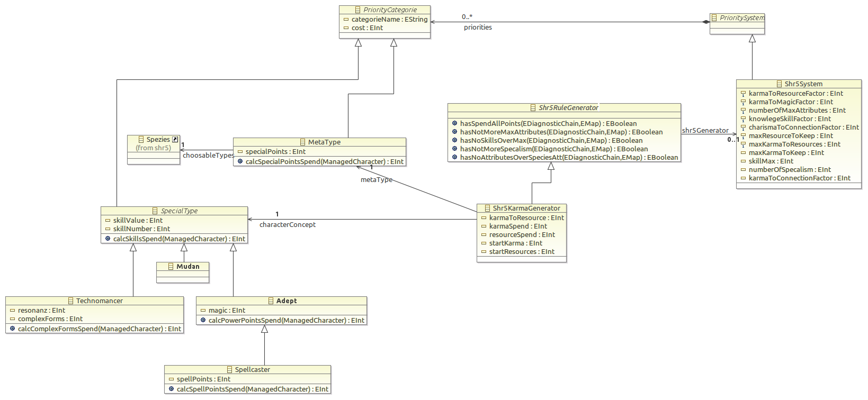Select the MetaType class title
Screen dimensions: 868x400
click(x=324, y=142)
